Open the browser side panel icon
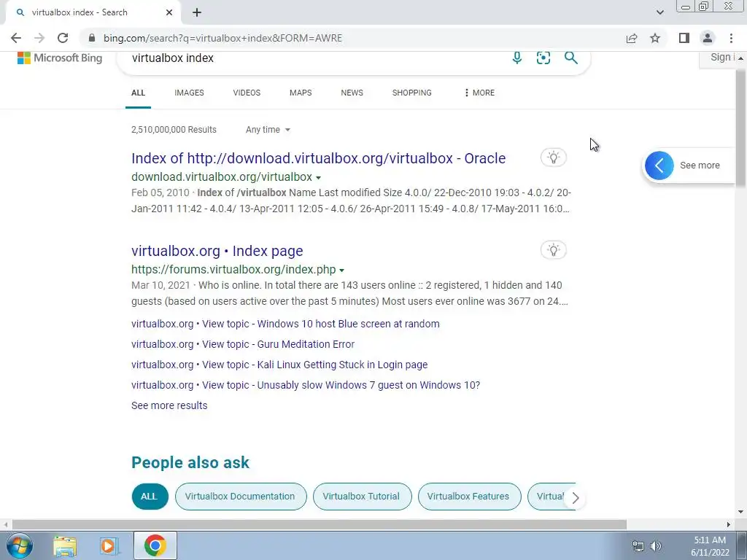Viewport: 747px width, 560px height. [x=684, y=38]
